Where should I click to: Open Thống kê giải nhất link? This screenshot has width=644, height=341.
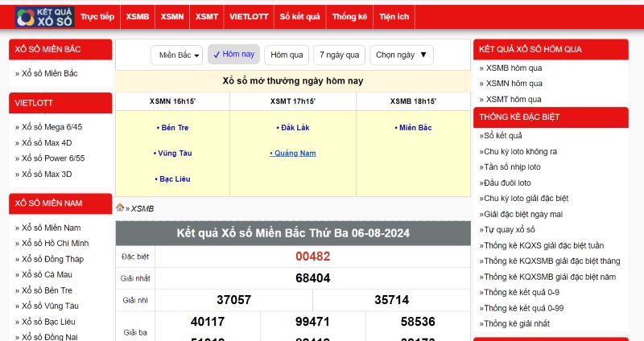coord(518,323)
